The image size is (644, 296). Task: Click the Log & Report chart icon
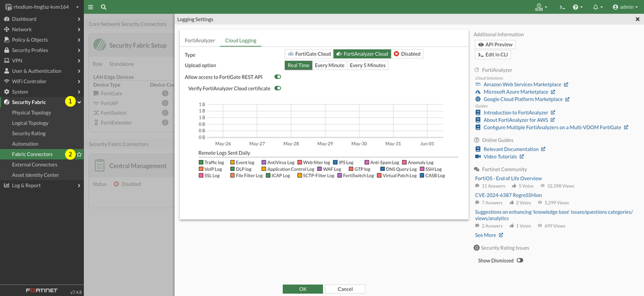point(6,186)
